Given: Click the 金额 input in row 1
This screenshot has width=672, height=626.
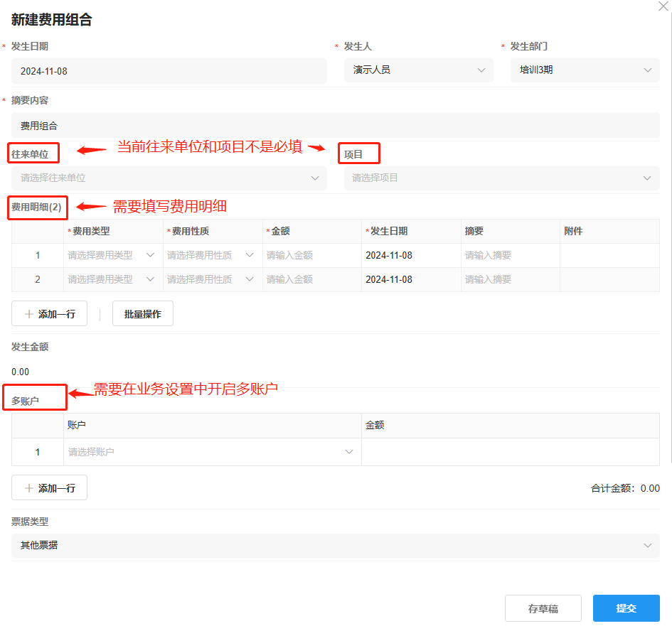Looking at the screenshot, I should tap(311, 255).
